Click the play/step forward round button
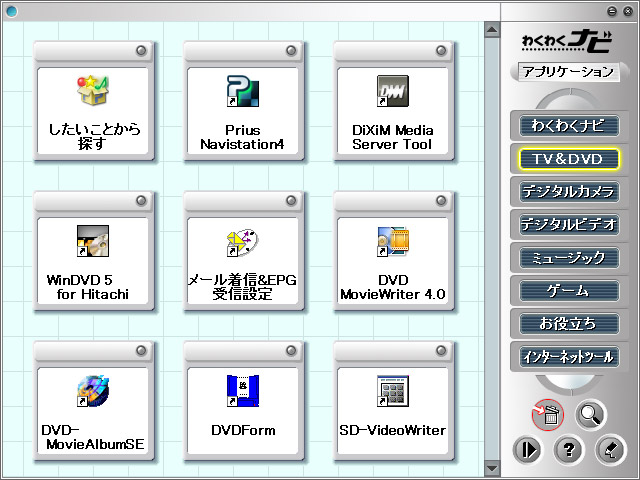Viewport: 640px width, 480px height. (x=527, y=450)
